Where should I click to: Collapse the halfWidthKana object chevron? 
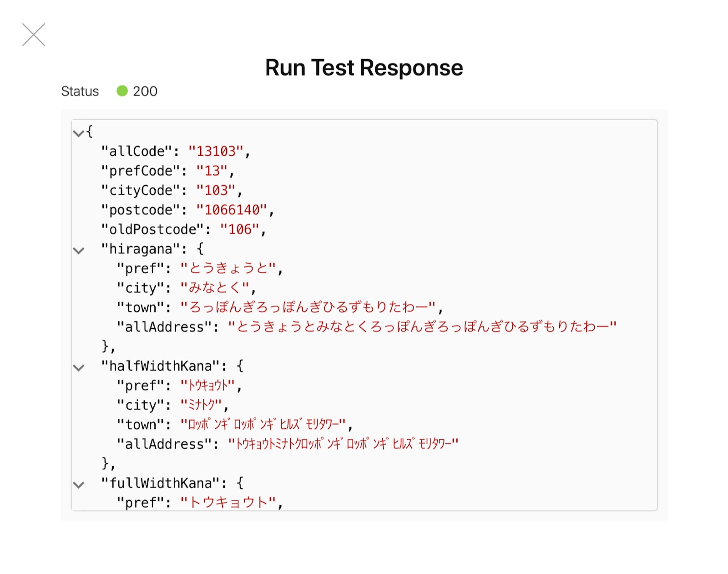[x=79, y=366]
